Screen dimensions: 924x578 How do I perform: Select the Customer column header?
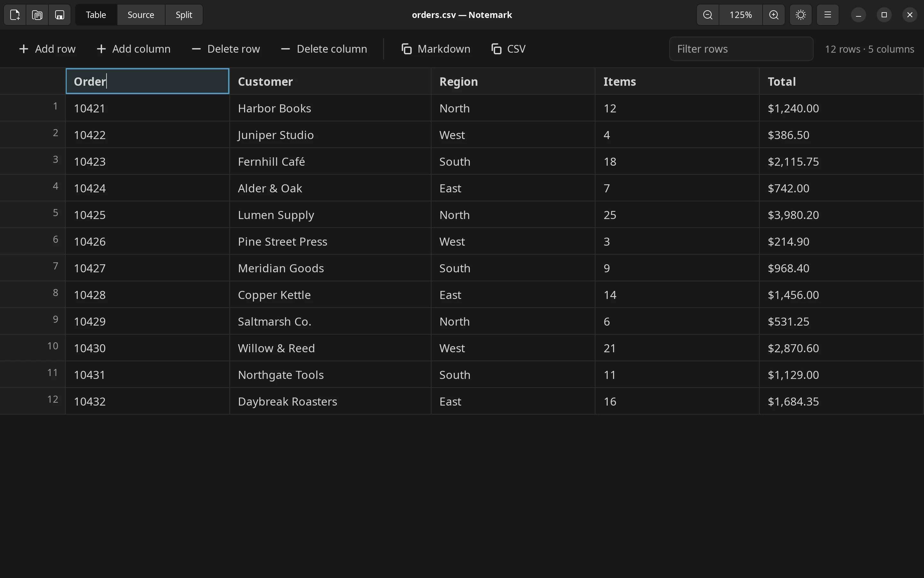(x=330, y=82)
